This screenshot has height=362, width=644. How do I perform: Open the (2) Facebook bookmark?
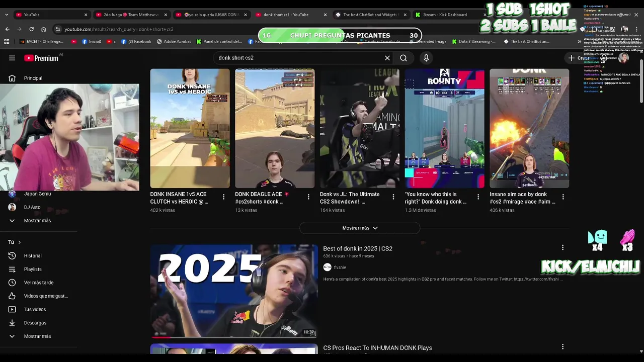click(x=136, y=42)
